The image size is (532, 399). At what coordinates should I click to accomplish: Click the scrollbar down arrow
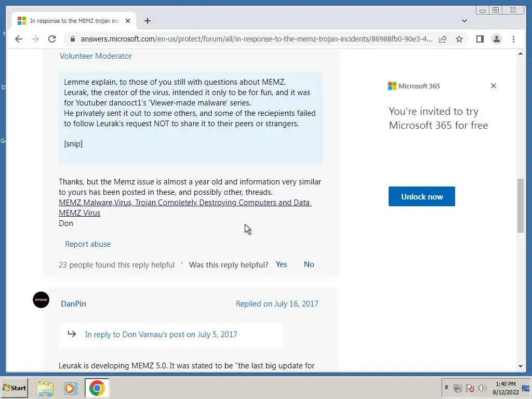click(x=521, y=366)
